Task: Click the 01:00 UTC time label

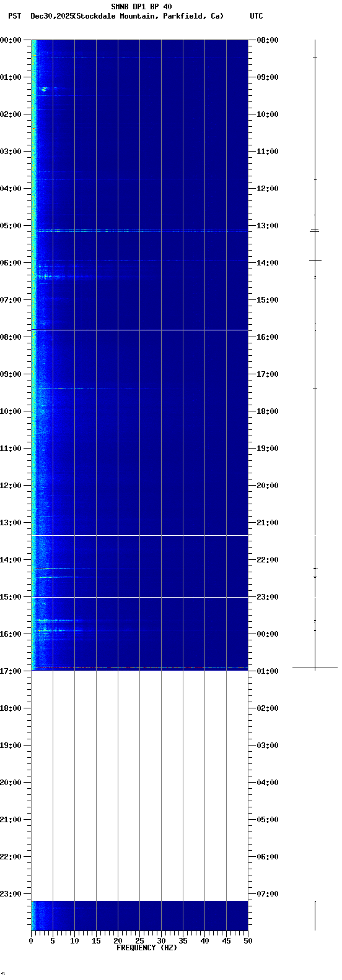Action: click(268, 671)
